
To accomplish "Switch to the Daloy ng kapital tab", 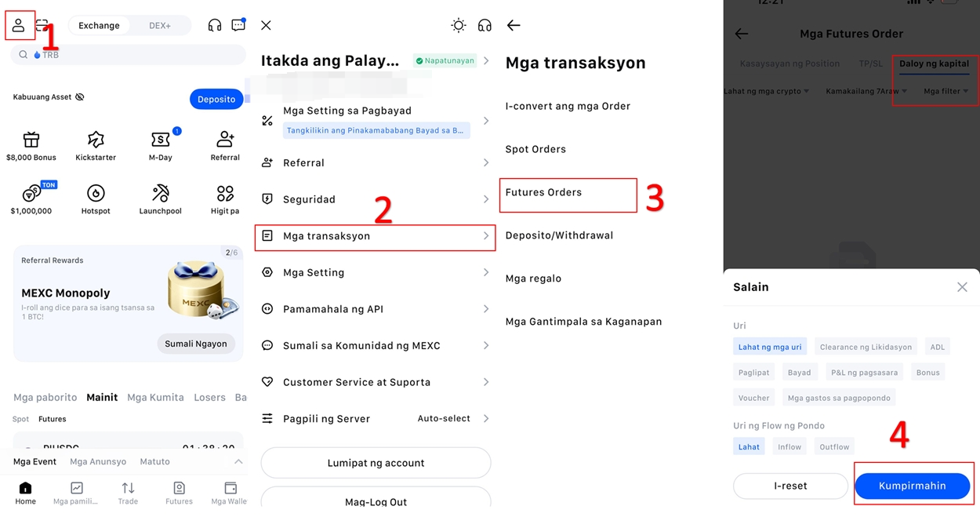I will tap(934, 64).
